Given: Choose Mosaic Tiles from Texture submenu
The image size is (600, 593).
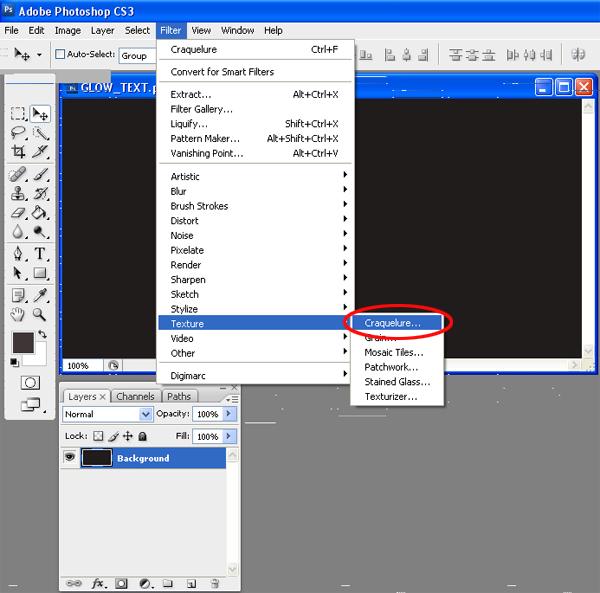Looking at the screenshot, I should [396, 352].
